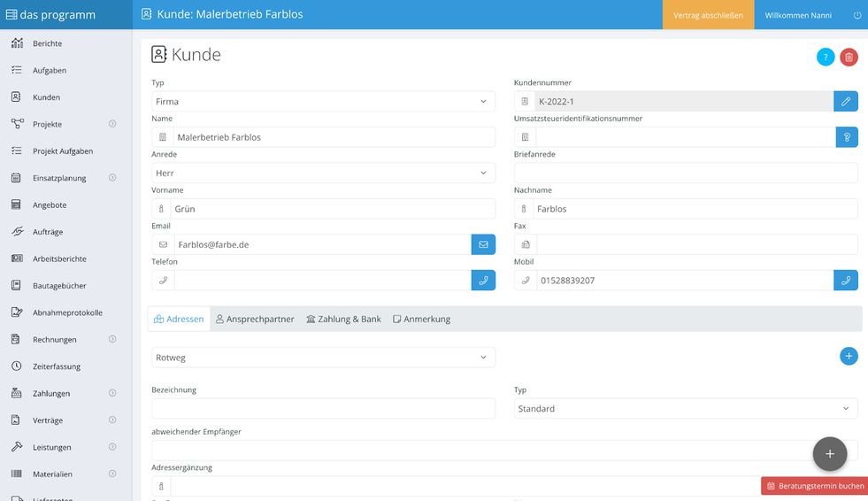
Task: Open Abnahmeprotokolle section
Action: point(67,312)
